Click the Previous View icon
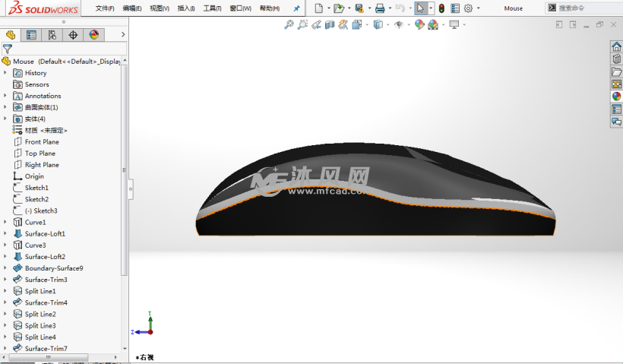 pyautogui.click(x=316, y=24)
